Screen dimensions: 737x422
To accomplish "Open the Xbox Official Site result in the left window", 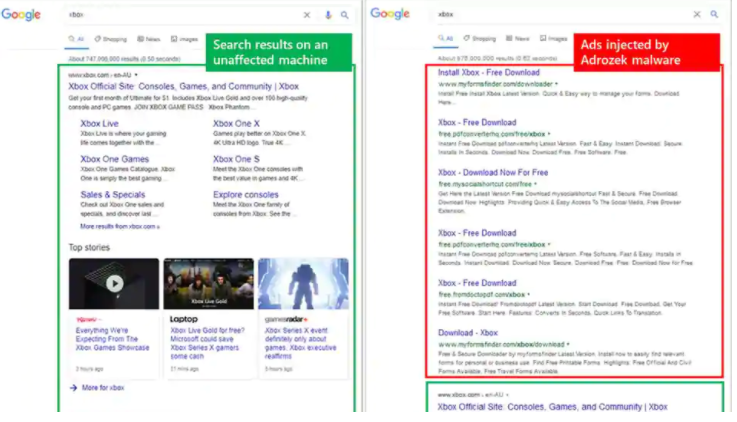I will click(x=183, y=86).
